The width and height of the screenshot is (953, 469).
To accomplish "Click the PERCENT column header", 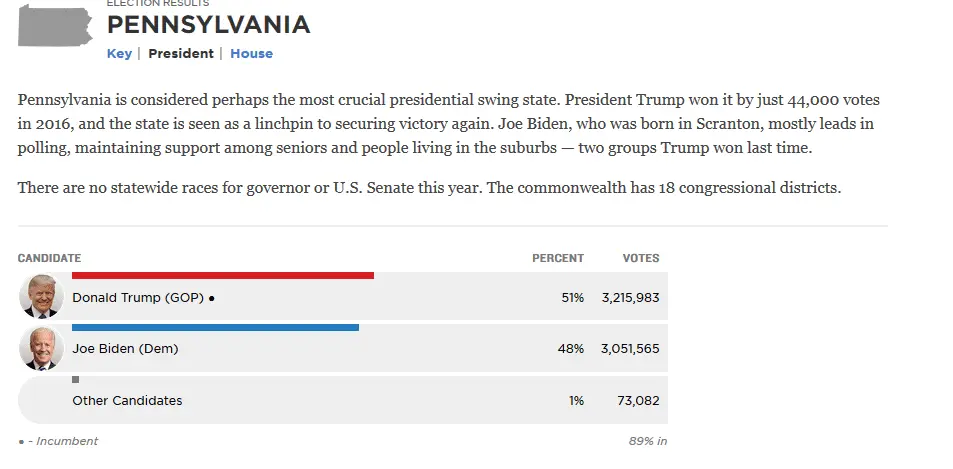I will click(x=557, y=258).
